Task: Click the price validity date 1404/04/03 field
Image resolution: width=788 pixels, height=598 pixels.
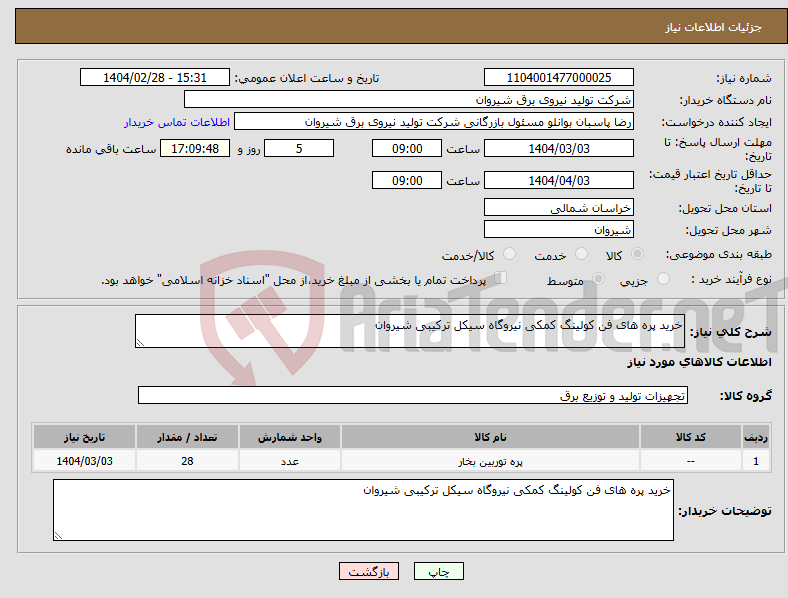Action: [558, 180]
